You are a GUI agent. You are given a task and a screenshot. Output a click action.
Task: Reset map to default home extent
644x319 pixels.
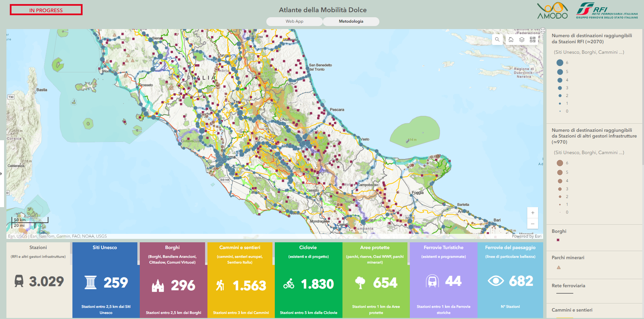[511, 40]
